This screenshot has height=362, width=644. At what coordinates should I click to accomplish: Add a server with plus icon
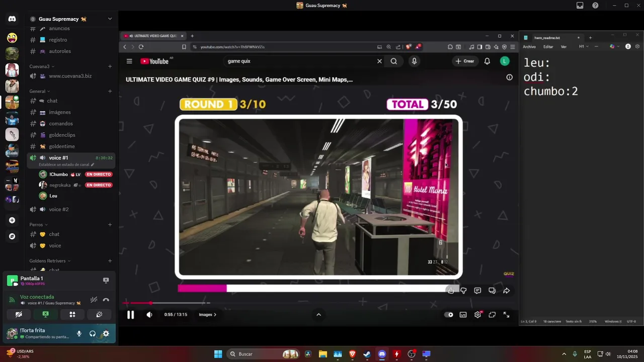pos(12,220)
